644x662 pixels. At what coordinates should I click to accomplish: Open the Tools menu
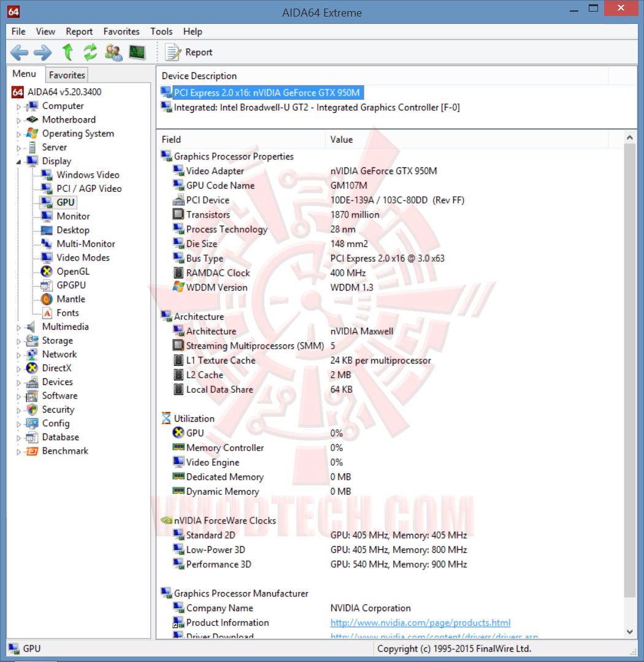(x=161, y=32)
